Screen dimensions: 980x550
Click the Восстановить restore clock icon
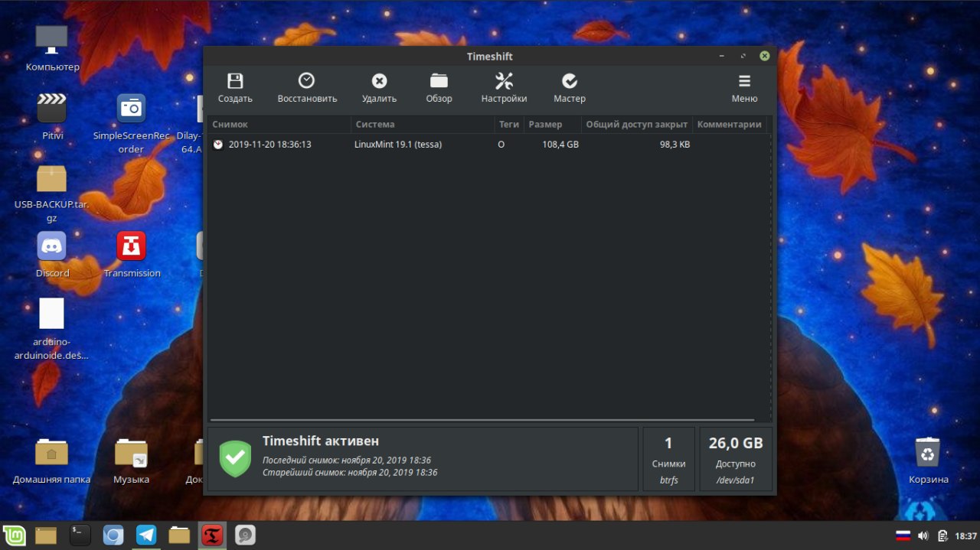(x=306, y=80)
